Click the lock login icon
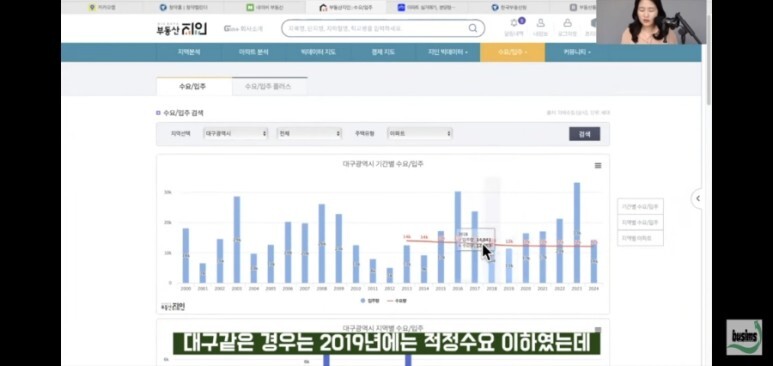The height and width of the screenshot is (366, 773). click(x=567, y=23)
